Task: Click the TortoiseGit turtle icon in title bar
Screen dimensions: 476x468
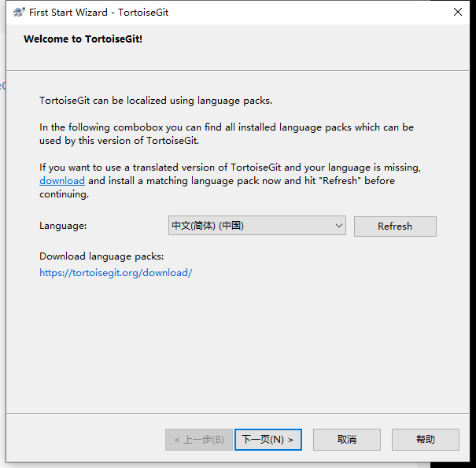Action: click(19, 12)
